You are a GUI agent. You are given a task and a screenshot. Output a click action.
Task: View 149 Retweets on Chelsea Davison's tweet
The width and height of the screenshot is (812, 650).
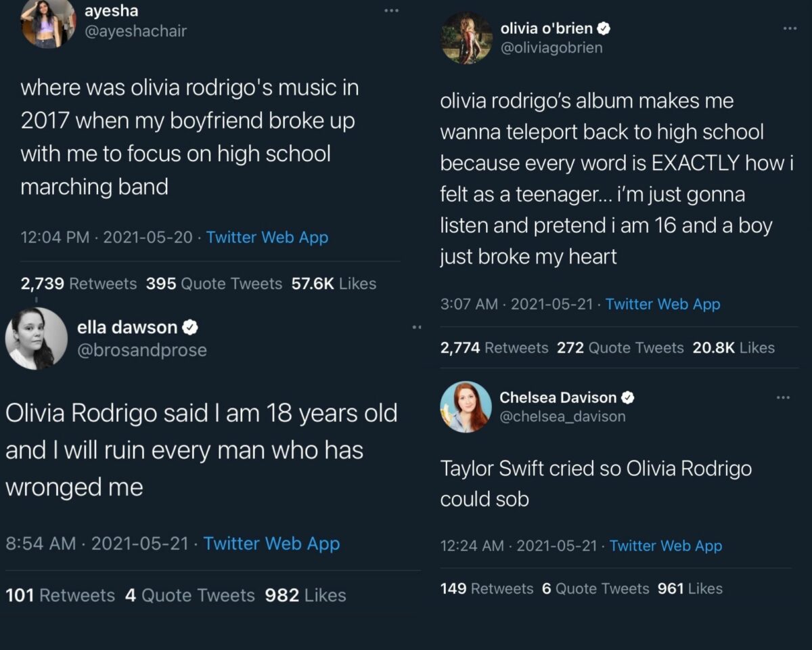(486, 588)
